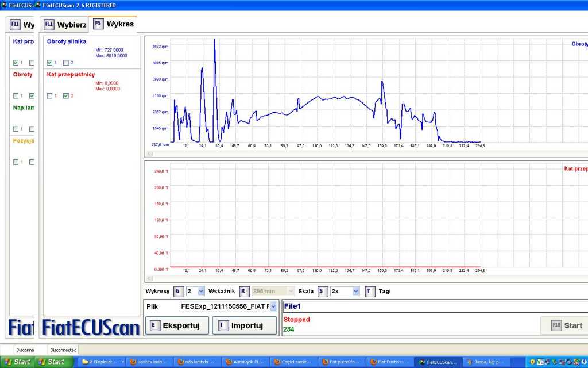588x368 pixels.
Task: Switch to the 'wykres lamb...' Firefox taskbar window
Action: (x=148, y=362)
